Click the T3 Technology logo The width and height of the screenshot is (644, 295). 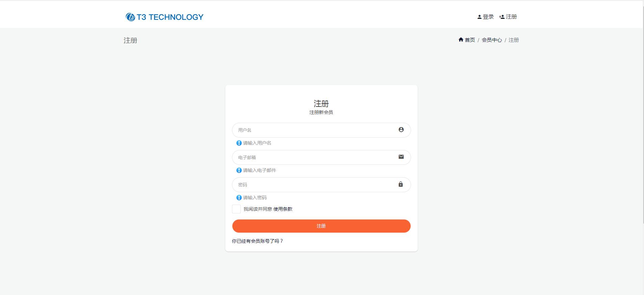click(164, 17)
